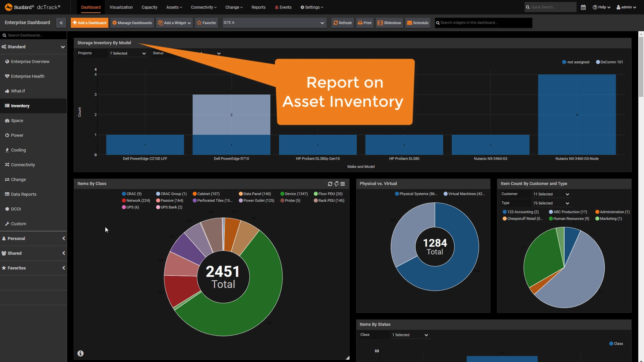644x362 pixels.
Task: Open Projects 7 Selected dropdown
Action: point(127,53)
